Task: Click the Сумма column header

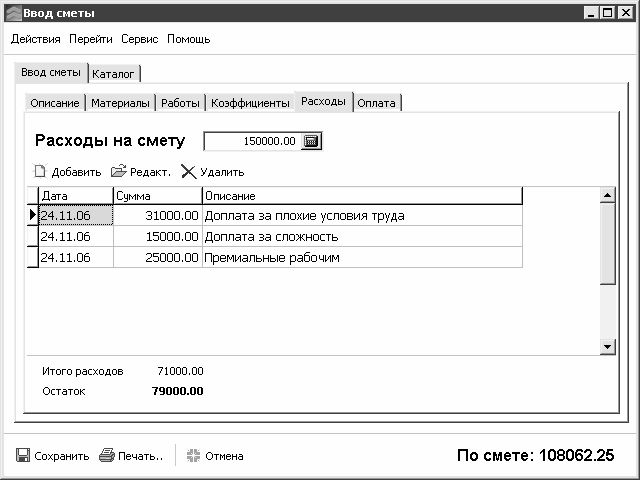Action: pos(158,196)
